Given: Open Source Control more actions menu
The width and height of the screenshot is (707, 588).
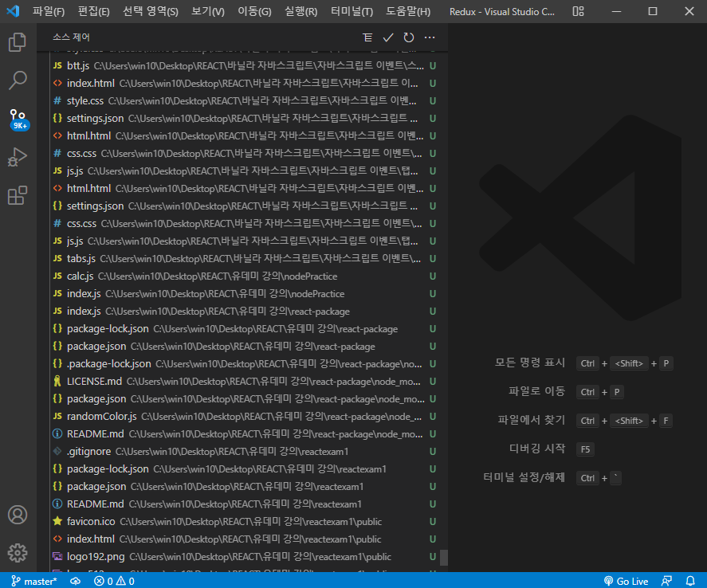Looking at the screenshot, I should tap(430, 37).
